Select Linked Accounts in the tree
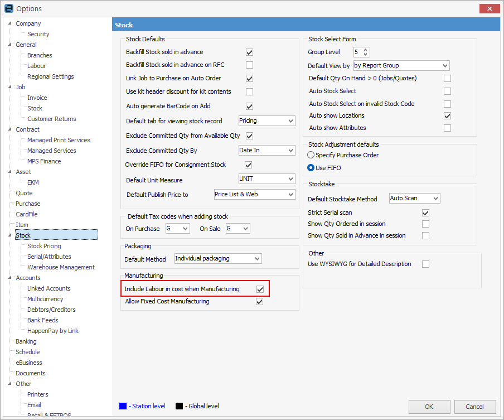Image resolution: width=504 pixels, height=420 pixels. tap(49, 288)
